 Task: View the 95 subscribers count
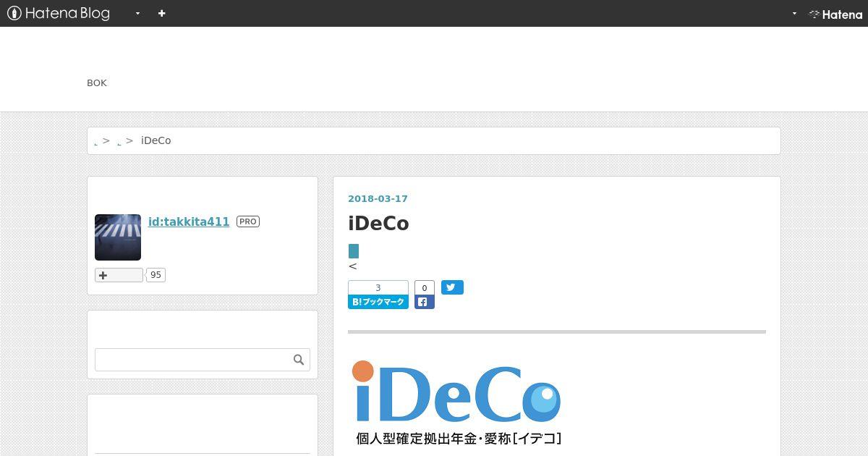pos(156,275)
